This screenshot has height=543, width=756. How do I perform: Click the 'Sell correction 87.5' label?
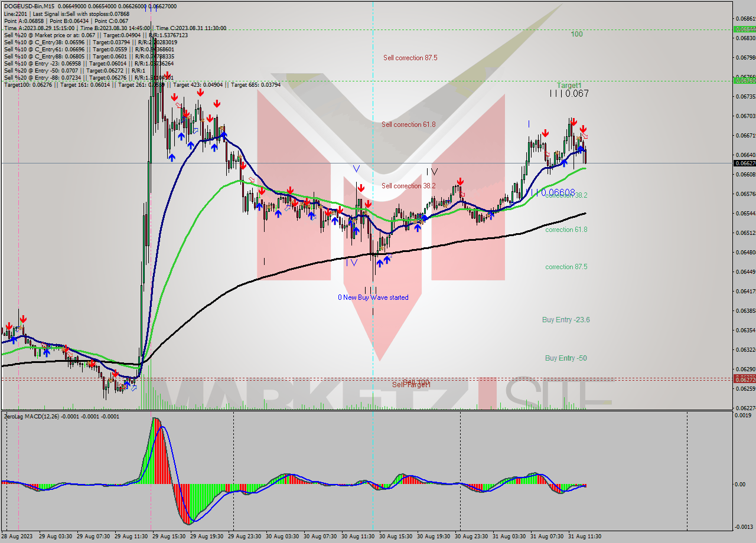pyautogui.click(x=410, y=58)
